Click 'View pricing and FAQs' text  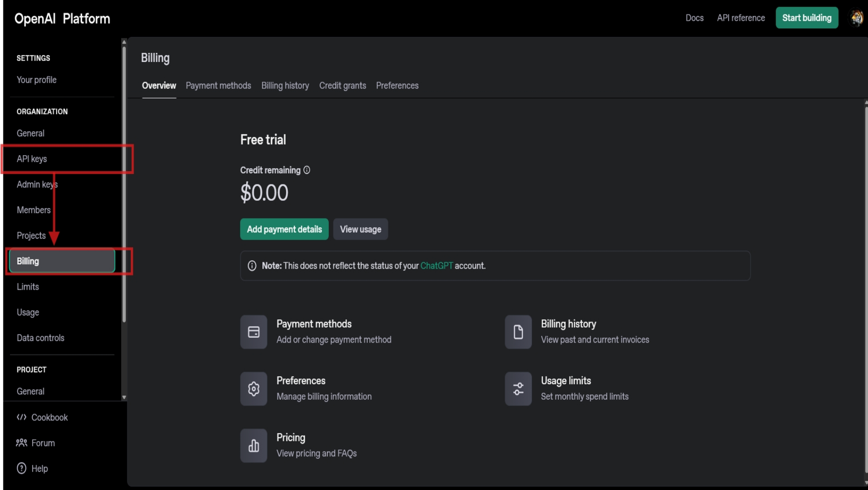(316, 453)
